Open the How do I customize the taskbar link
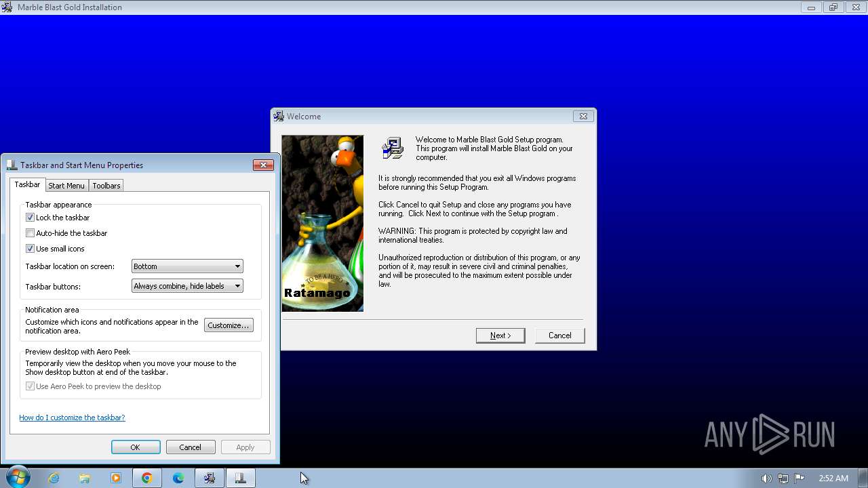Image resolution: width=868 pixels, height=488 pixels. tap(72, 418)
